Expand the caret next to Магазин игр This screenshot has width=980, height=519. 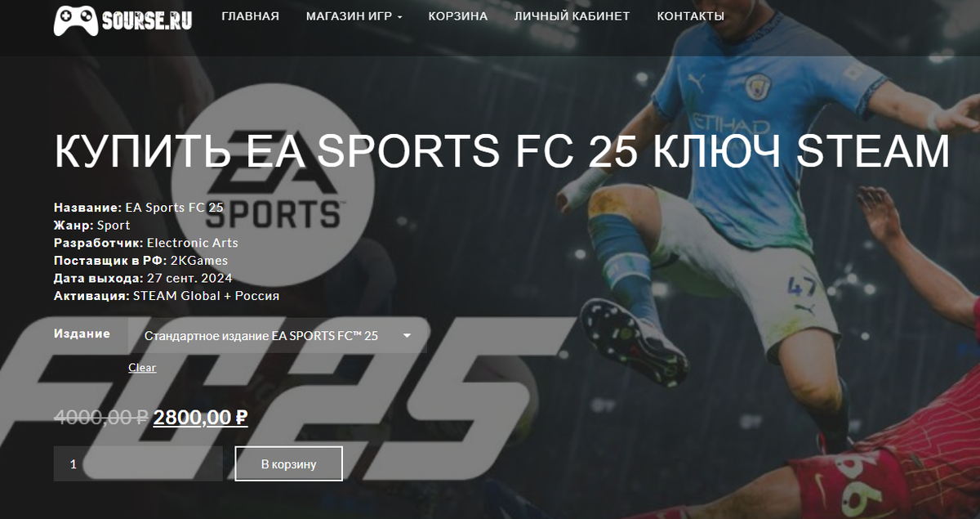pyautogui.click(x=399, y=17)
